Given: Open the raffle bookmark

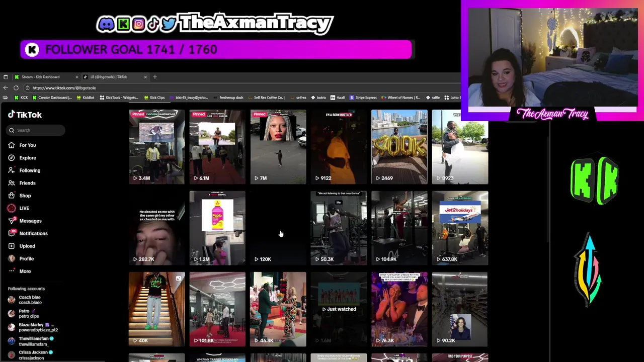Looking at the screenshot, I should 432,98.
